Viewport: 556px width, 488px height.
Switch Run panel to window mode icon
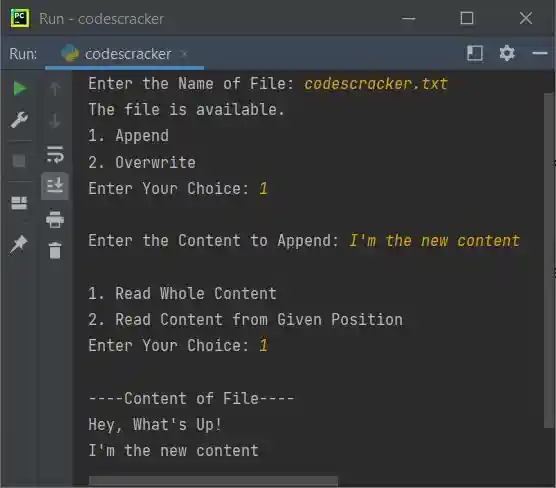coord(475,53)
